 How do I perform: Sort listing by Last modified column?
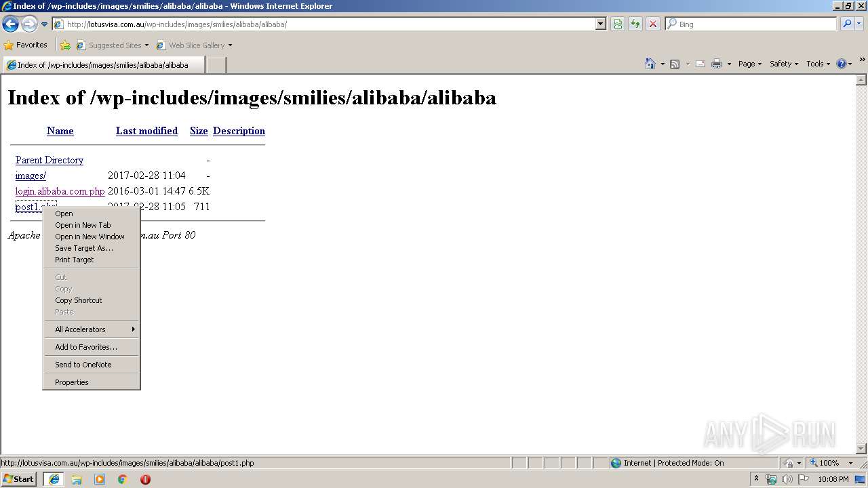coord(146,131)
